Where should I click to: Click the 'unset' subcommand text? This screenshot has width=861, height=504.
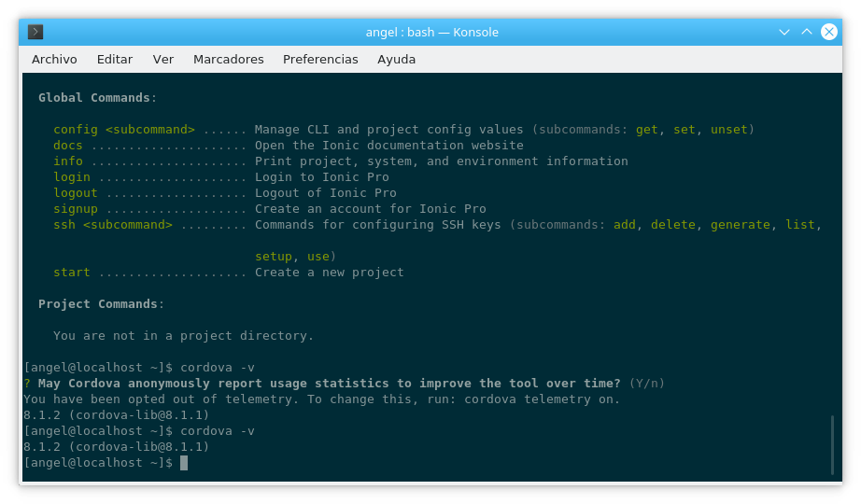[729, 130]
